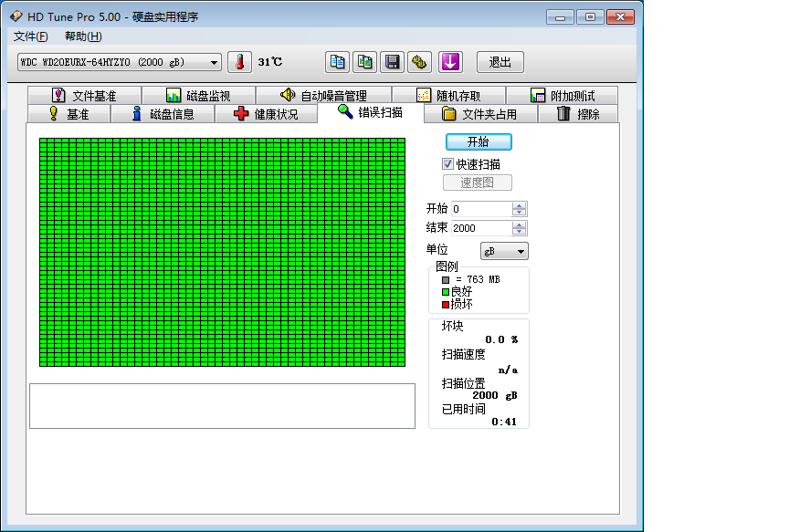The height and width of the screenshot is (532, 789).
Task: Open the options wrench icon
Action: click(x=419, y=62)
